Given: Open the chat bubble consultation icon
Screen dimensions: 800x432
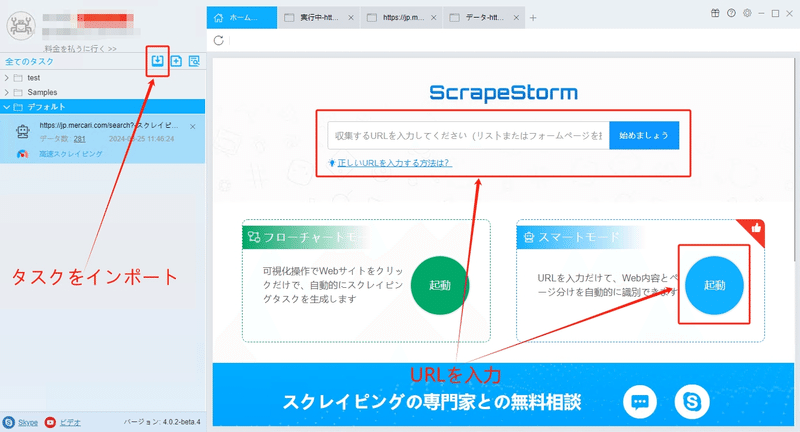Looking at the screenshot, I should pos(640,402).
